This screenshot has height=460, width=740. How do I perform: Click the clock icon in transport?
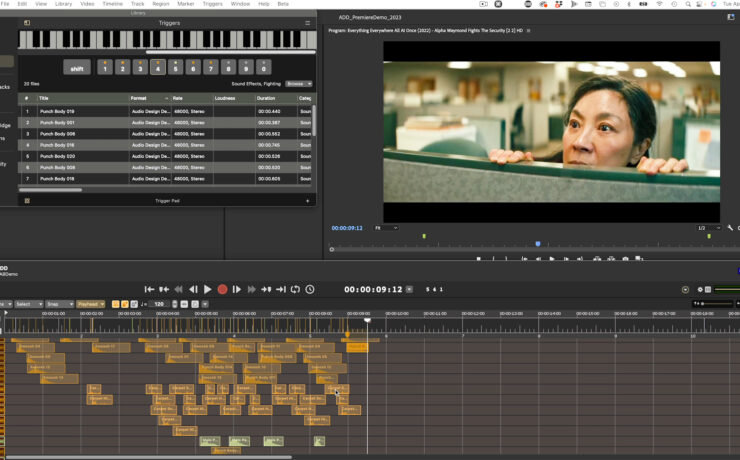pyautogui.click(x=310, y=289)
